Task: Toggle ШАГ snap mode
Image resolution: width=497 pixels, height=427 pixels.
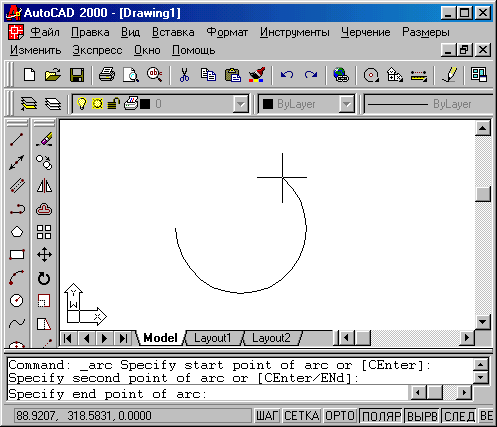Action: point(267,416)
